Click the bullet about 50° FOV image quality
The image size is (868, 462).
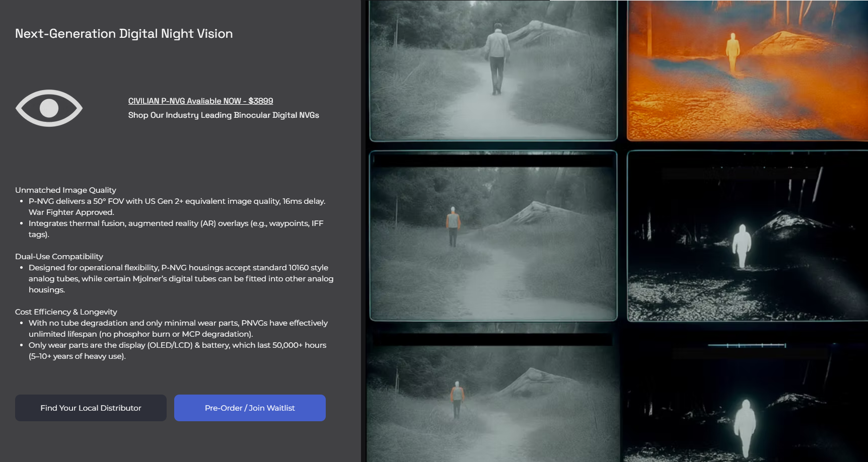(177, 207)
